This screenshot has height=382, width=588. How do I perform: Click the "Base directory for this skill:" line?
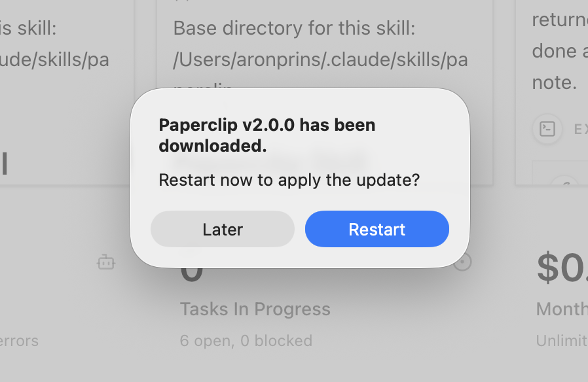295,29
